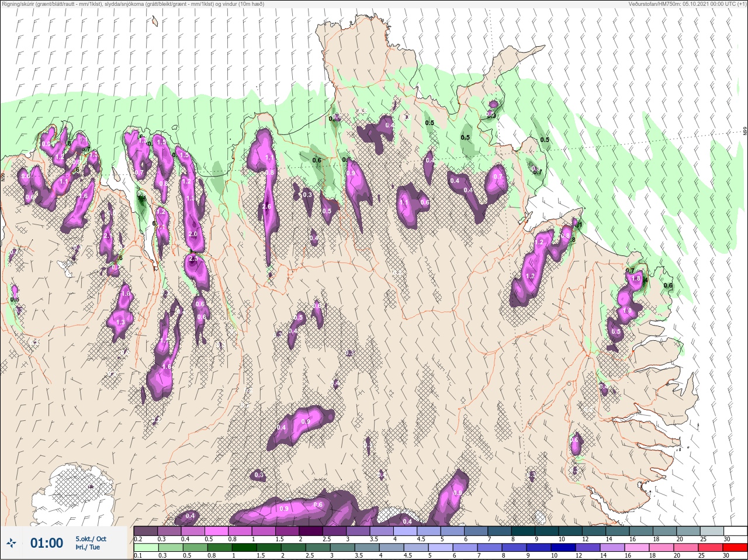748x560 pixels.
Task: Click the '5.okt./ Oct' date text
Action: tap(91, 539)
